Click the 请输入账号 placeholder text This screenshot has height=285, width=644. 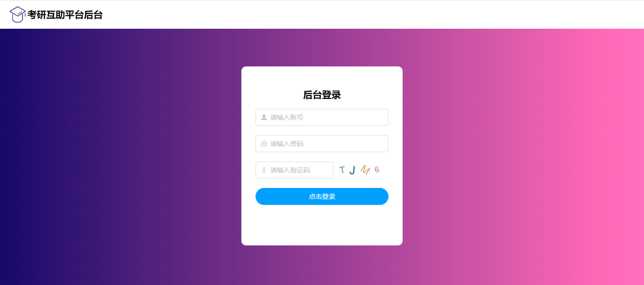[x=287, y=117]
